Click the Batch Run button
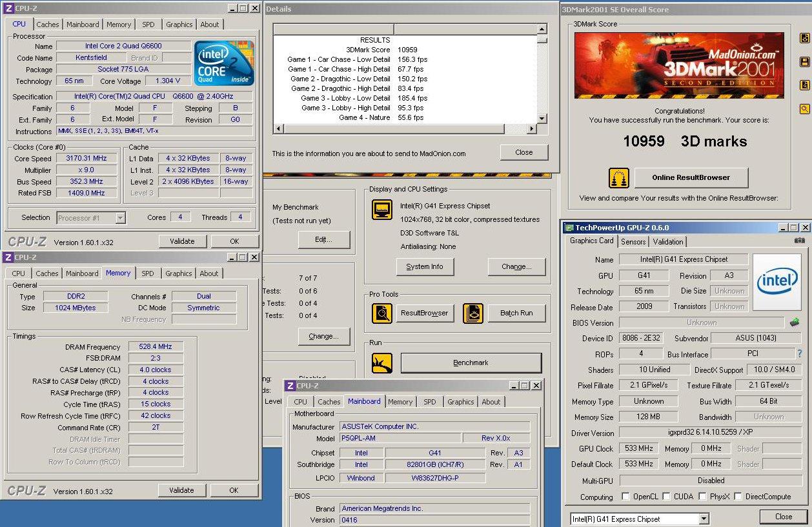Image resolution: width=812 pixels, height=527 pixels. [x=516, y=313]
